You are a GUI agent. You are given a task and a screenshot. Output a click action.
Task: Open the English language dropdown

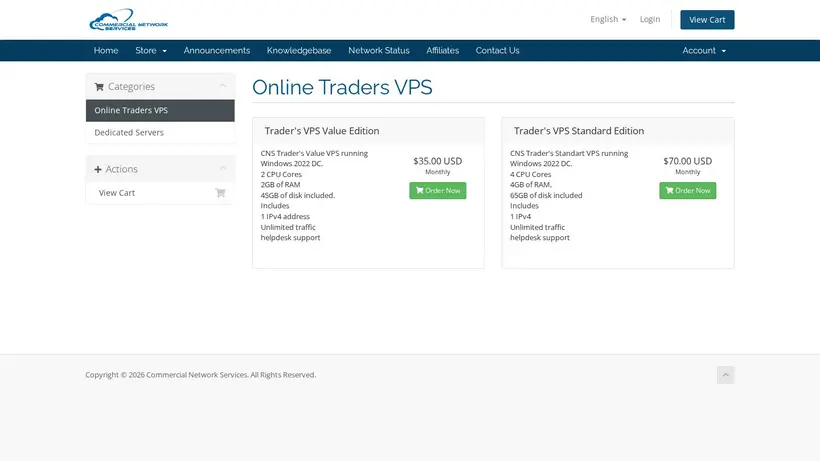tap(608, 19)
